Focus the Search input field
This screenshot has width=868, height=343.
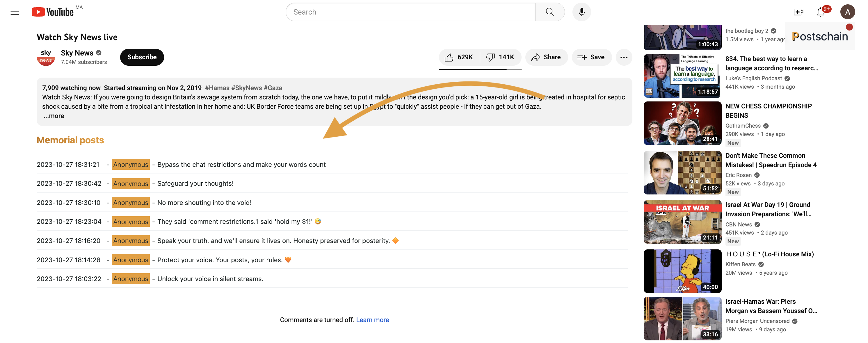(410, 12)
